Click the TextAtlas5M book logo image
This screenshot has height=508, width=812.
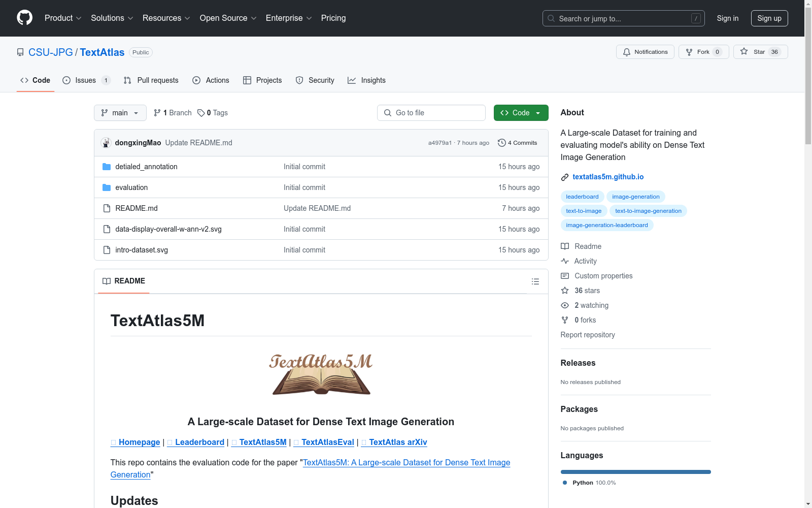pos(321,375)
